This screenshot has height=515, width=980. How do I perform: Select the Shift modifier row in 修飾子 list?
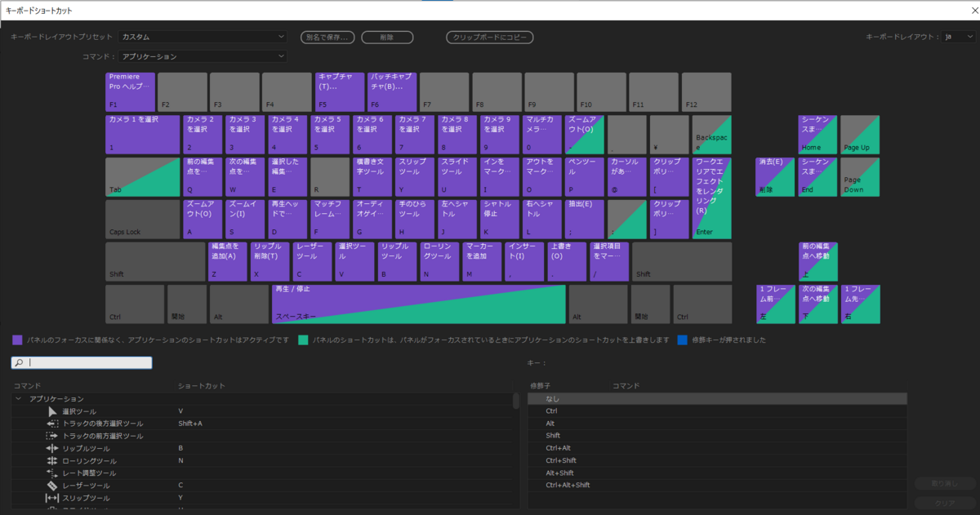[717, 436]
